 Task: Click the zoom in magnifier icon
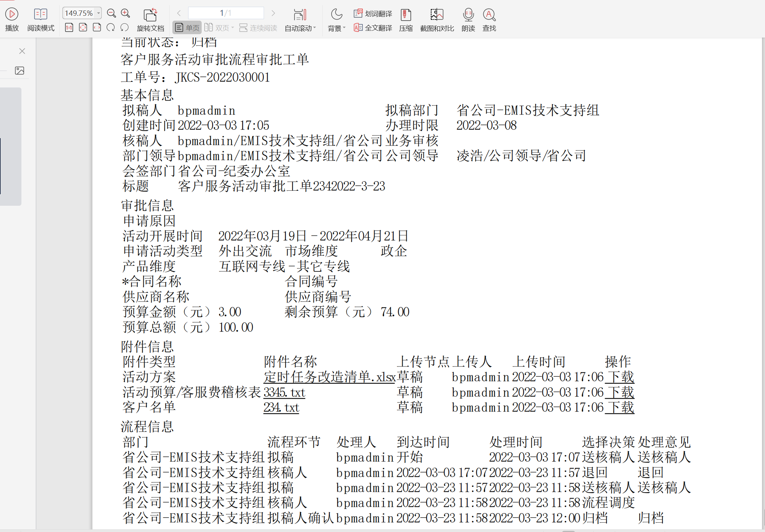125,13
